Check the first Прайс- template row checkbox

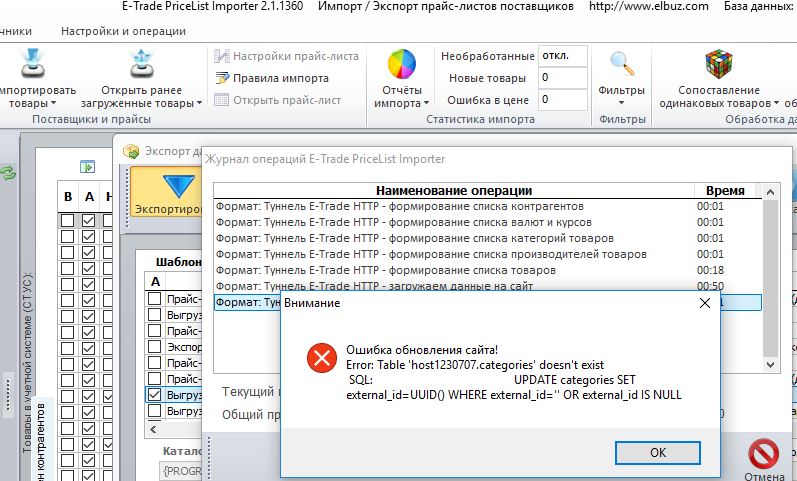click(x=155, y=298)
